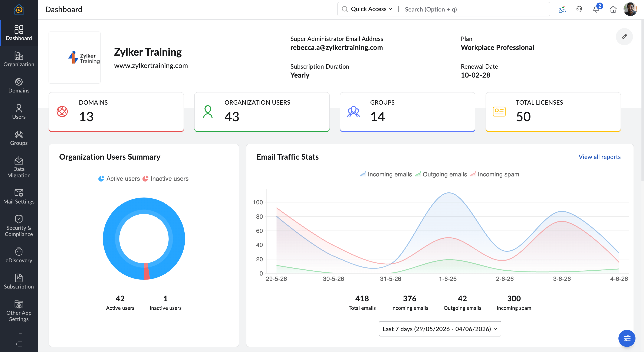Click the Zoho admin console logo icon

pos(19,10)
